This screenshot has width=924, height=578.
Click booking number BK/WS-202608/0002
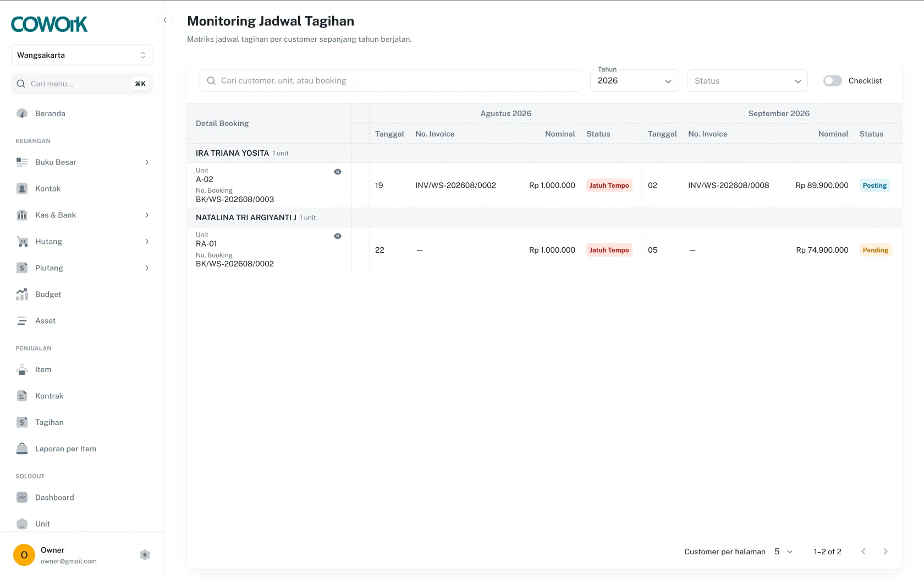tap(235, 264)
